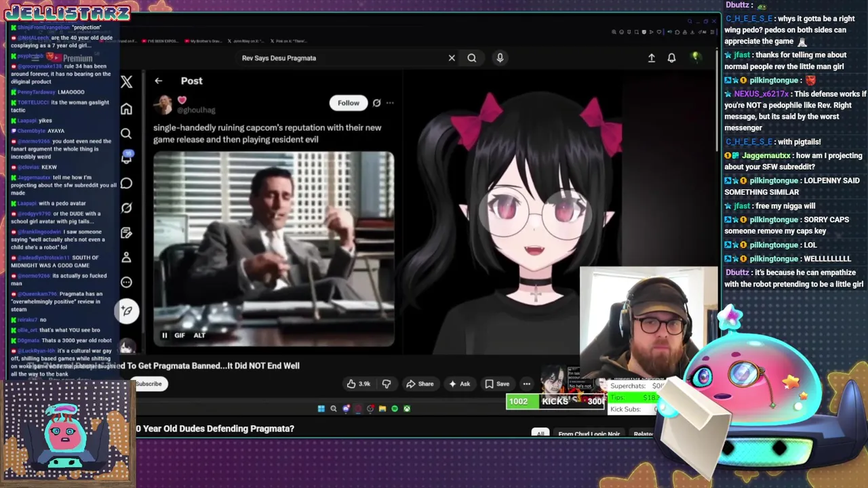Image resolution: width=868 pixels, height=488 pixels.
Task: Click the X compose post feather button
Action: pos(126,310)
